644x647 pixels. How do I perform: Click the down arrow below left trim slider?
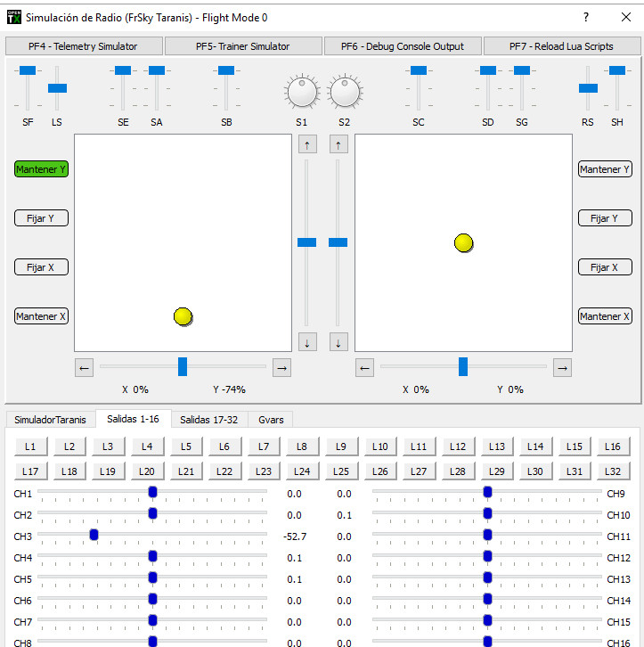307,342
